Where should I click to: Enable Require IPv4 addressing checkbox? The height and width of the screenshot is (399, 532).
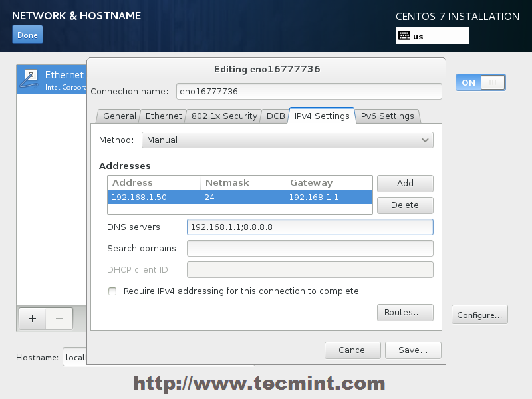click(112, 291)
